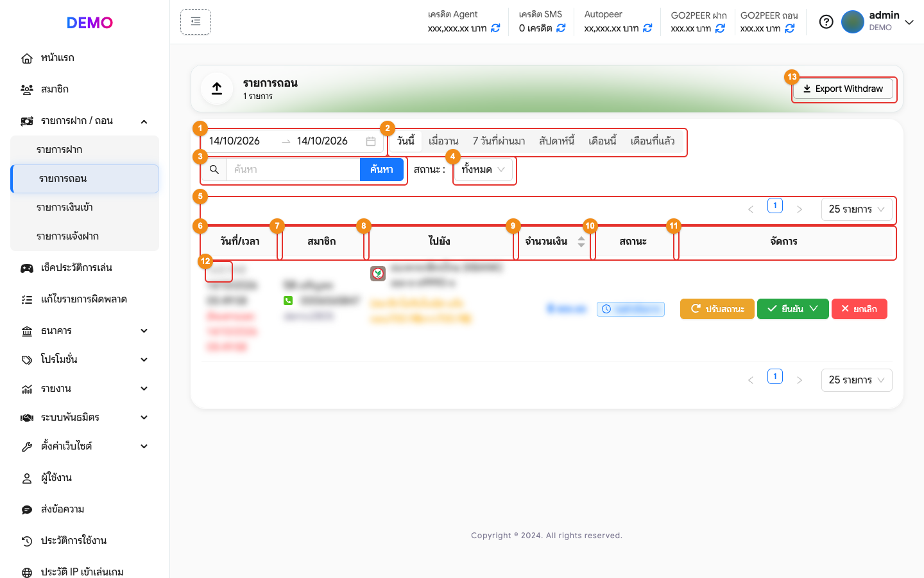The image size is (924, 578).
Task: Open the top 25 รายการ page-size dropdown
Action: click(x=857, y=209)
